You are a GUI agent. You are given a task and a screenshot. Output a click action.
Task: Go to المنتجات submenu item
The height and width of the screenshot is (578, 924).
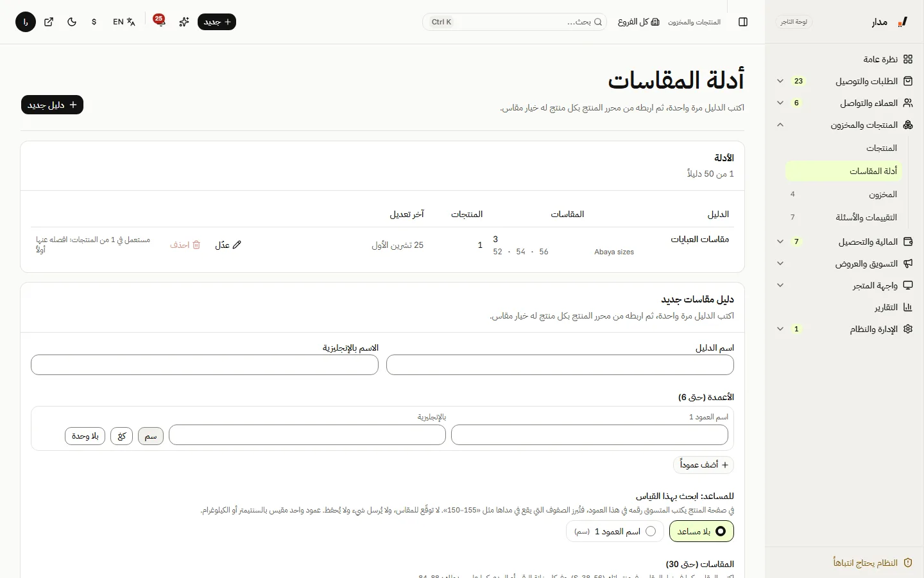(x=844, y=148)
